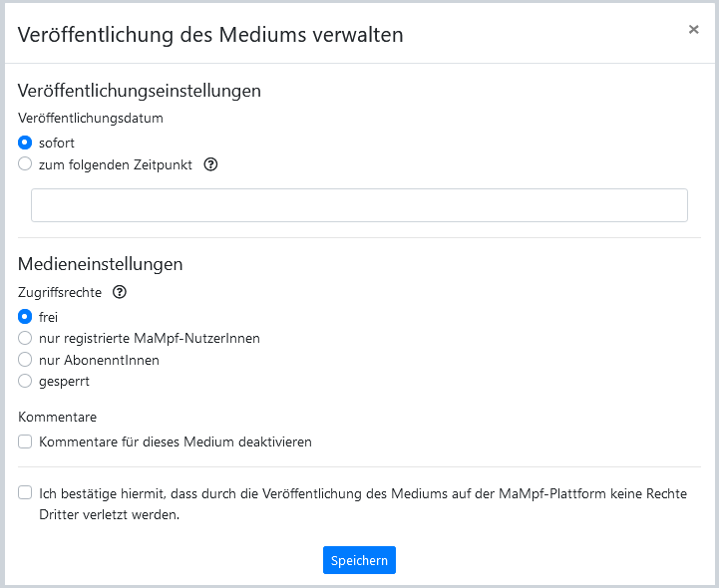Check the third-party rights confirmation checkbox
The width and height of the screenshot is (719, 588).
pyautogui.click(x=25, y=493)
